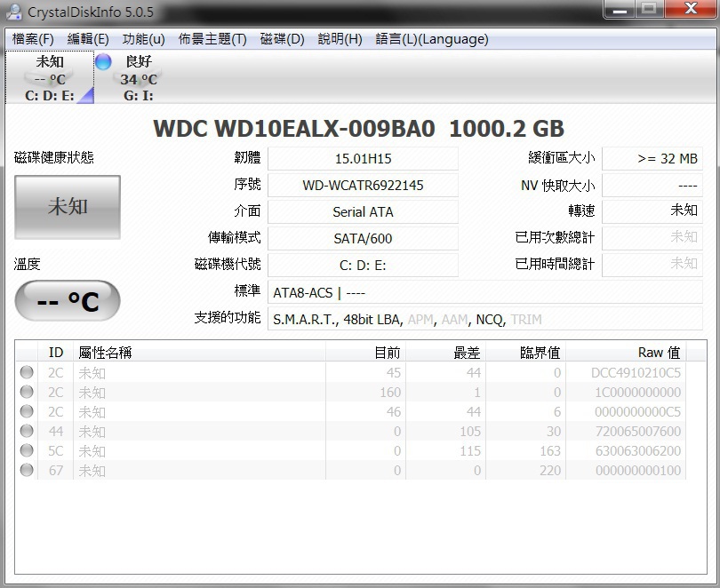Click the S.M.A.R.T. feature text
Image resolution: width=720 pixels, height=588 pixels.
click(306, 319)
